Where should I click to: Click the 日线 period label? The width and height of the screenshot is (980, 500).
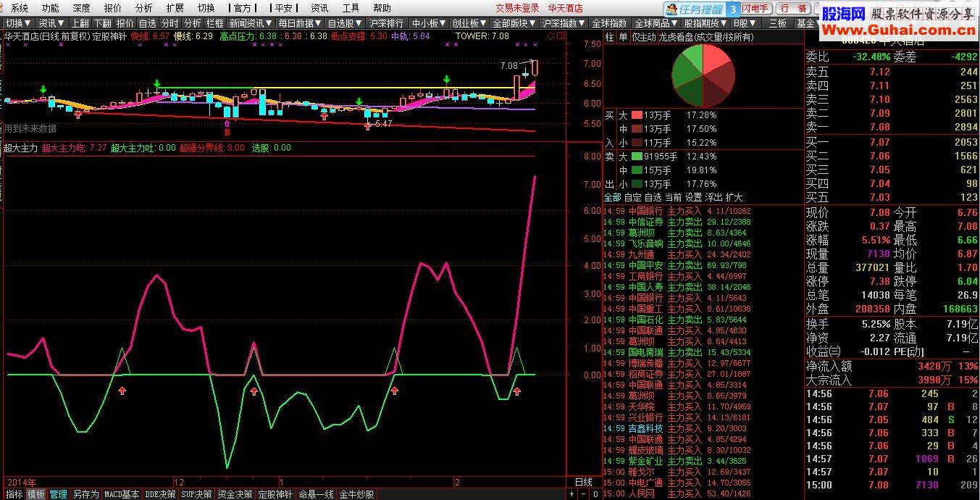coord(584,482)
